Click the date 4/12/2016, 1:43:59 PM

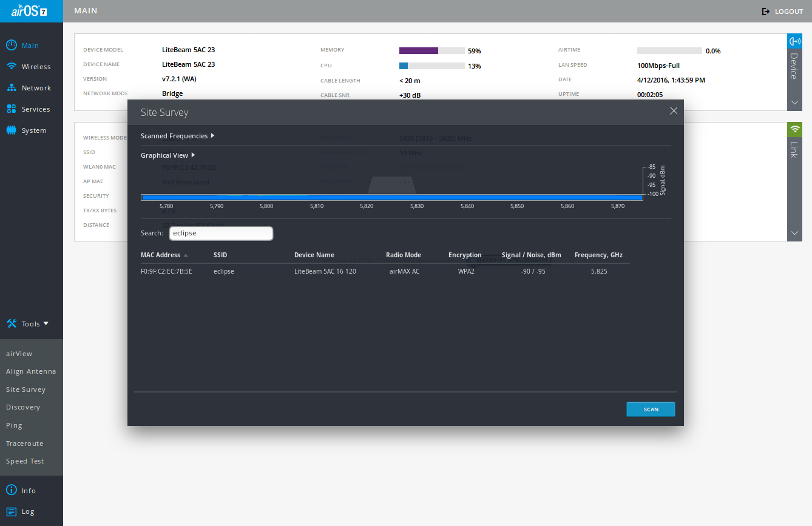(671, 80)
